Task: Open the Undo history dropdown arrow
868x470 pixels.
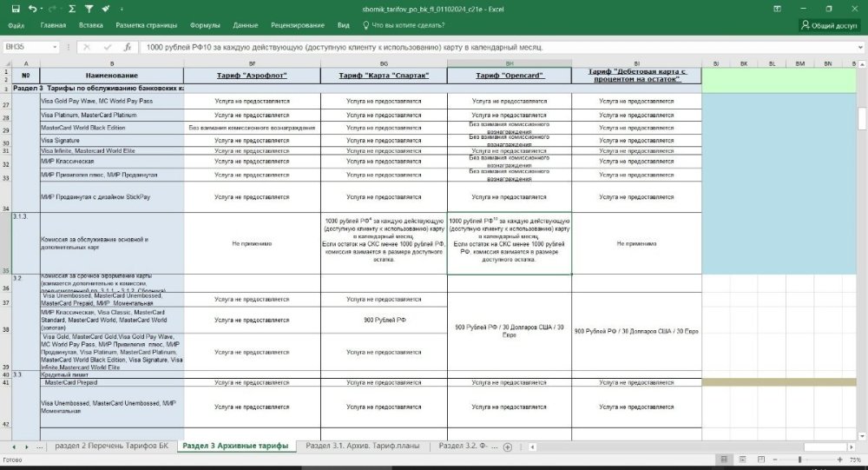Action: (43, 8)
